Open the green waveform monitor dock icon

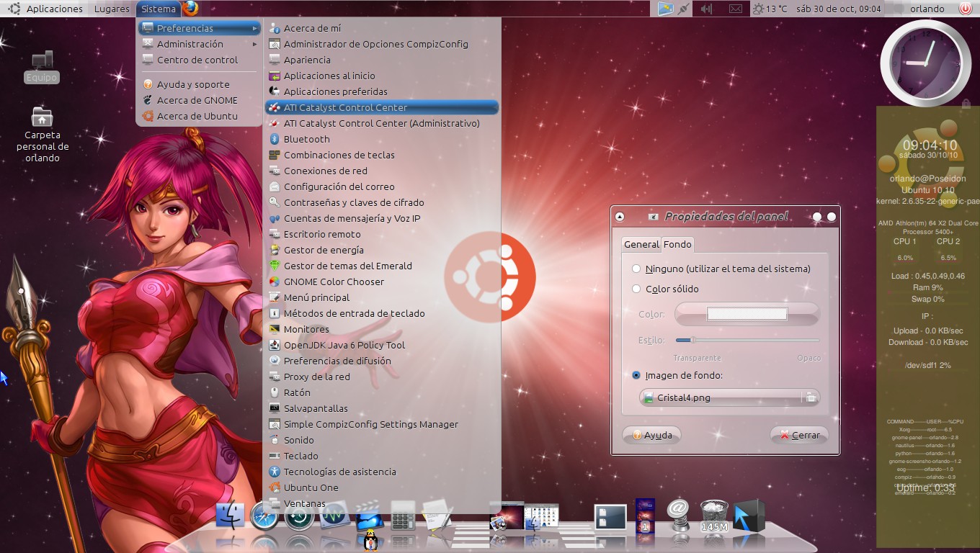click(334, 516)
